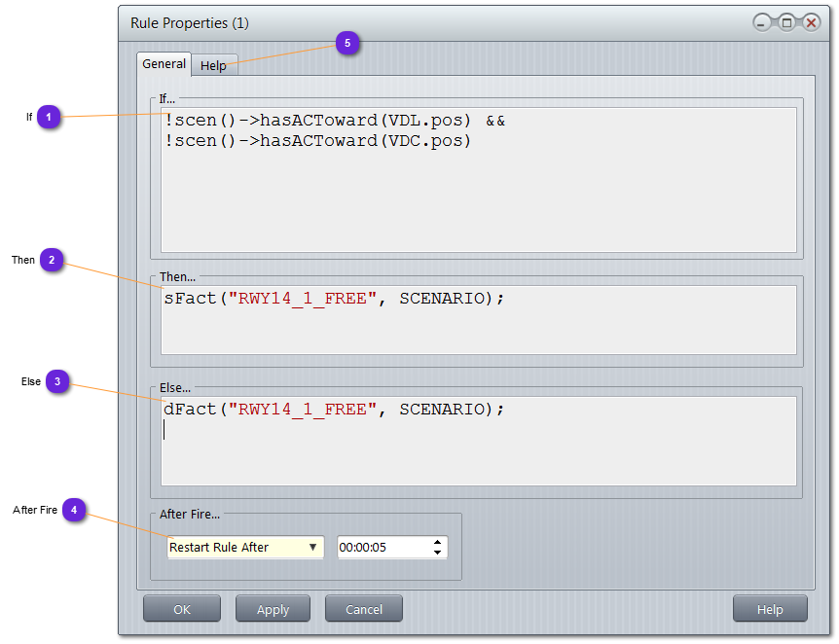Click the purple callout marker number 4
The image size is (839, 644).
(x=75, y=510)
